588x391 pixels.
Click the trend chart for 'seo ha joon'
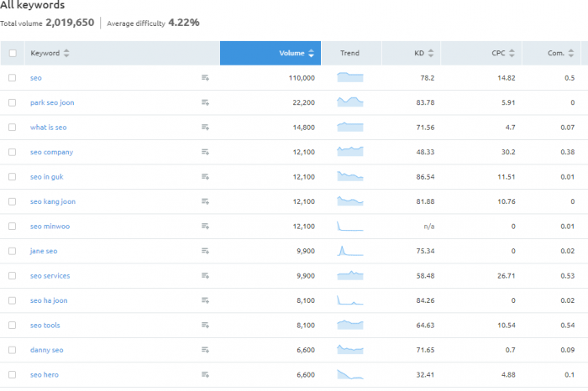click(349, 300)
